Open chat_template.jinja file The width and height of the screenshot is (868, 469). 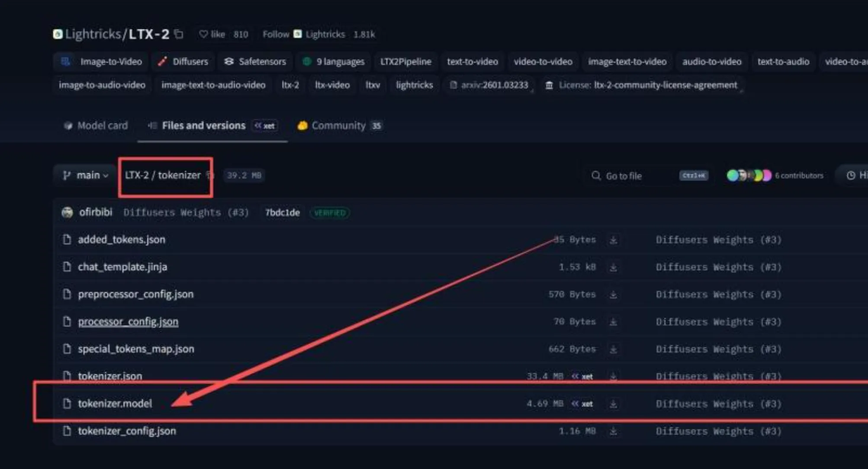click(x=122, y=267)
